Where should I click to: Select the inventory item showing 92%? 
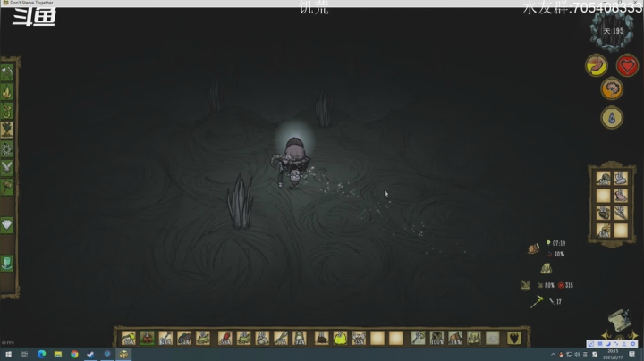click(300, 338)
